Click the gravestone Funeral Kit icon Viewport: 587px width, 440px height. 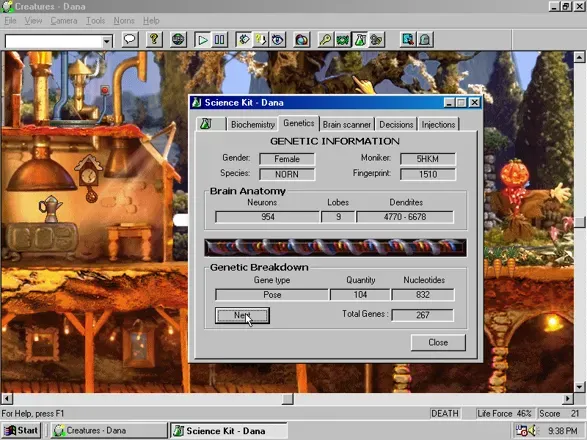425,40
